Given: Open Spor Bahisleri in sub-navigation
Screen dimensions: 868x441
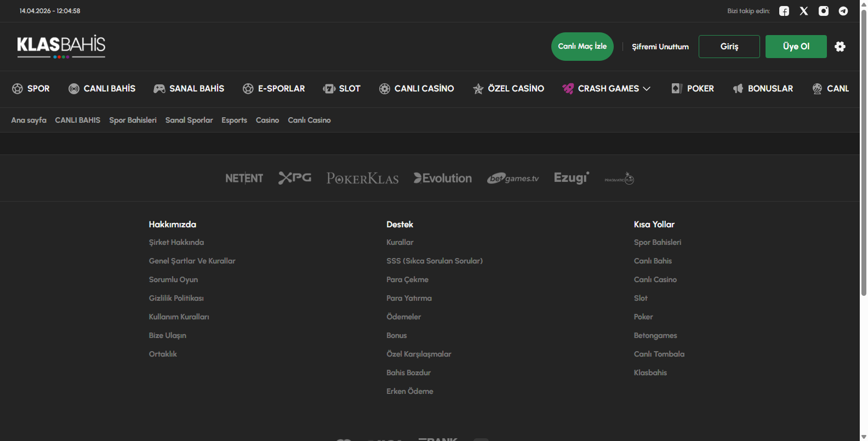Looking at the screenshot, I should click(133, 120).
